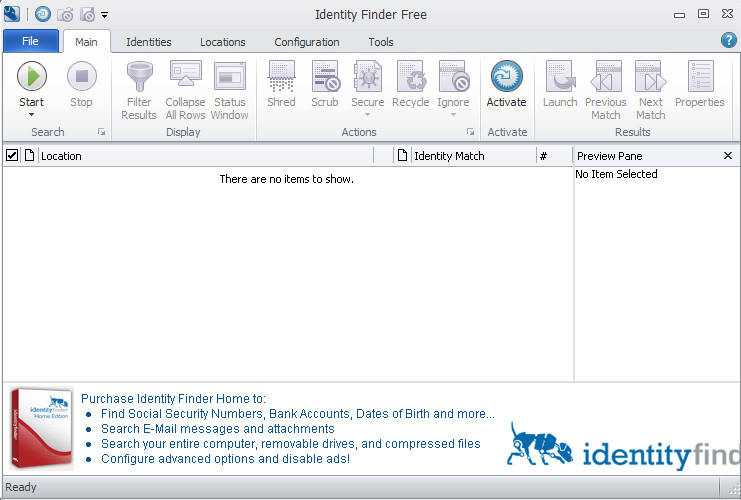Switch to the Main ribbon tab
The height and width of the screenshot is (500, 741).
tap(86, 42)
